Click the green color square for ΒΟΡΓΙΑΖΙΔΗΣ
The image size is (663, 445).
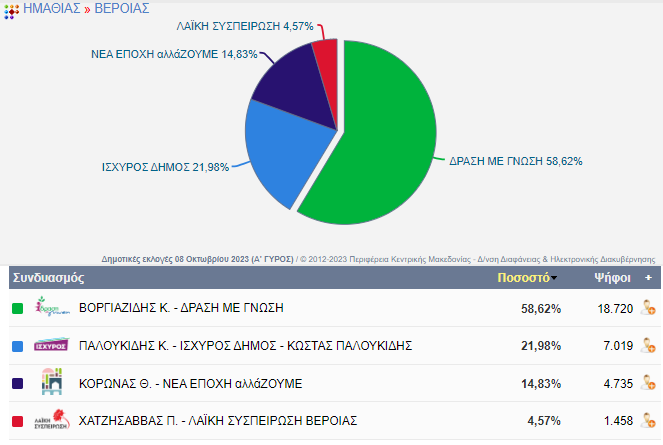coord(17,309)
